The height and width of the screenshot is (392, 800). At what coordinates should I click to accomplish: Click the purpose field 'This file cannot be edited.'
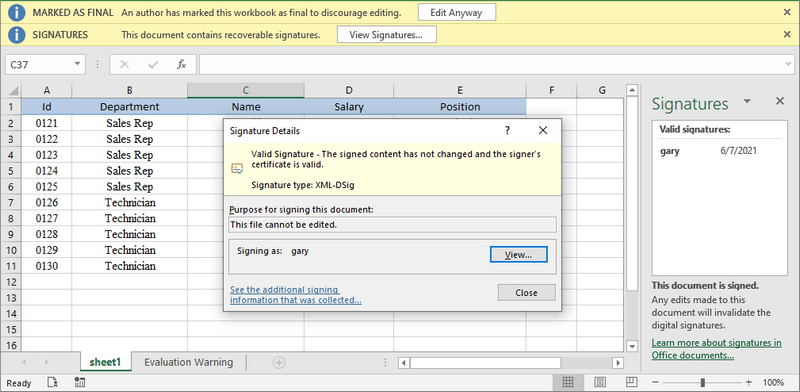pyautogui.click(x=392, y=225)
